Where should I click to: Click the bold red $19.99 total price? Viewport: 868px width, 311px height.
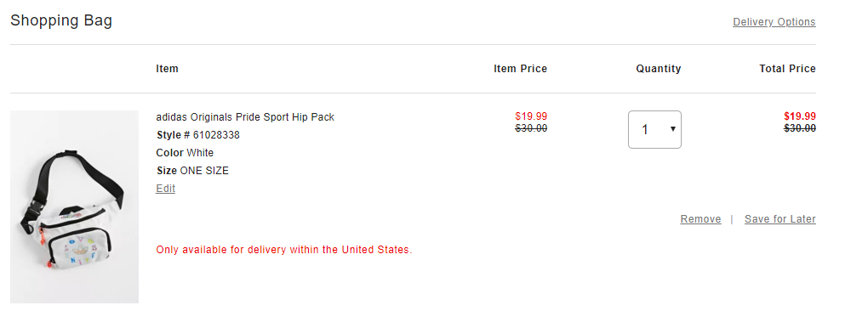click(x=799, y=116)
